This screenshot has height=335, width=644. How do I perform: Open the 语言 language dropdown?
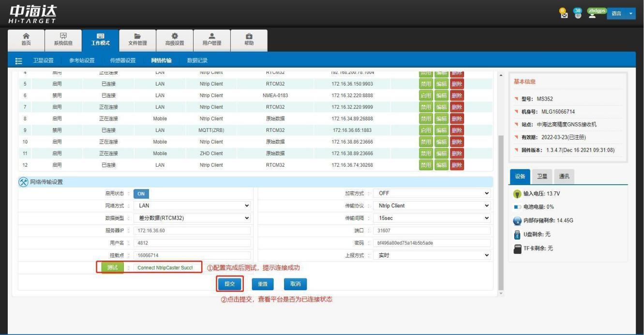point(623,14)
